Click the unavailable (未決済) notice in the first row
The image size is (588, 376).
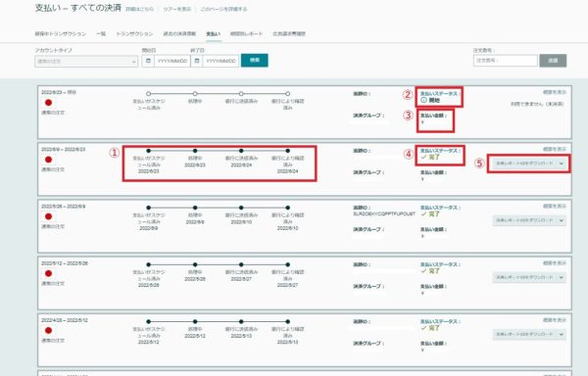537,104
